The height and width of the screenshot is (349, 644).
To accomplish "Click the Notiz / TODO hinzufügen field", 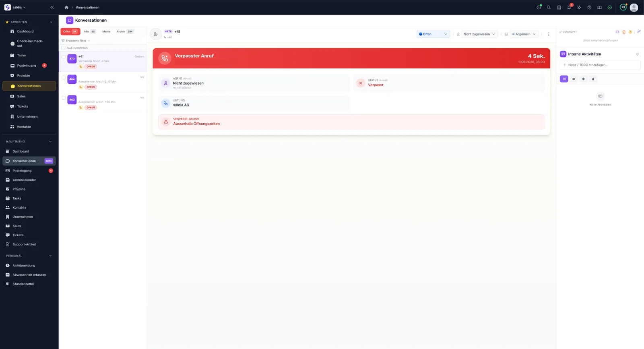I will [600, 65].
